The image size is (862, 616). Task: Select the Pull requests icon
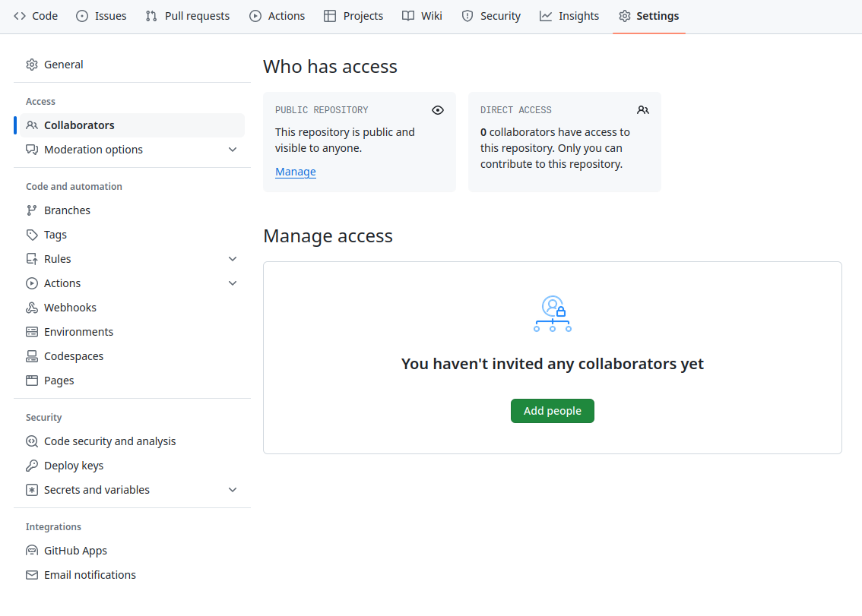(x=150, y=15)
